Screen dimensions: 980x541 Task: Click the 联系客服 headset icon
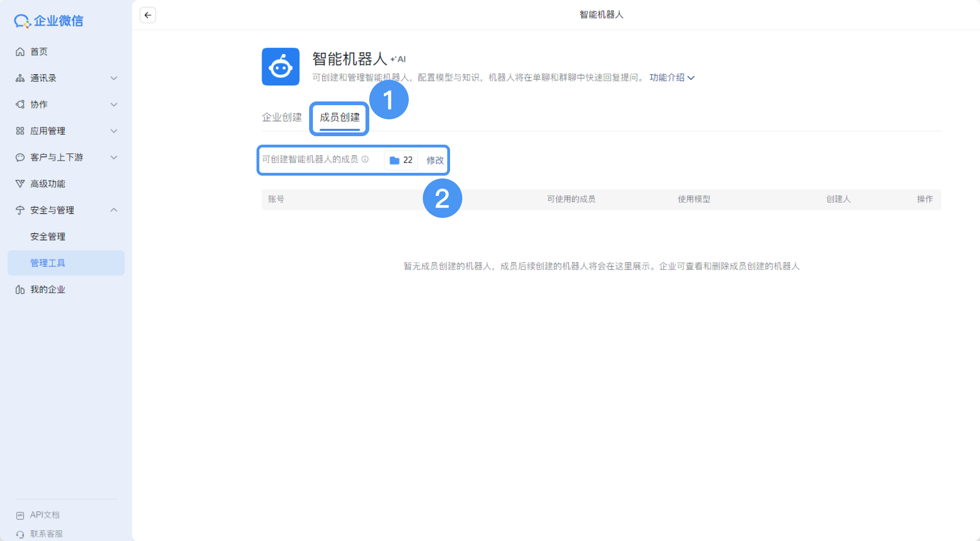point(20,534)
